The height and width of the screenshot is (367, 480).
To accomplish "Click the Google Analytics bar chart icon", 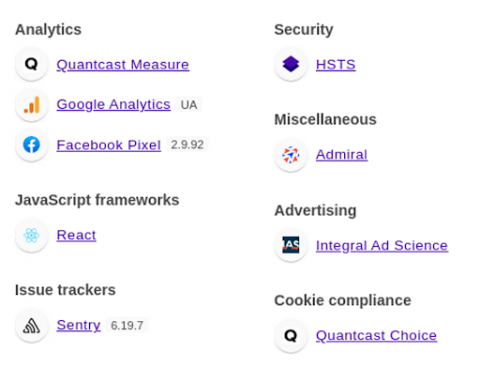I will click(x=31, y=104).
